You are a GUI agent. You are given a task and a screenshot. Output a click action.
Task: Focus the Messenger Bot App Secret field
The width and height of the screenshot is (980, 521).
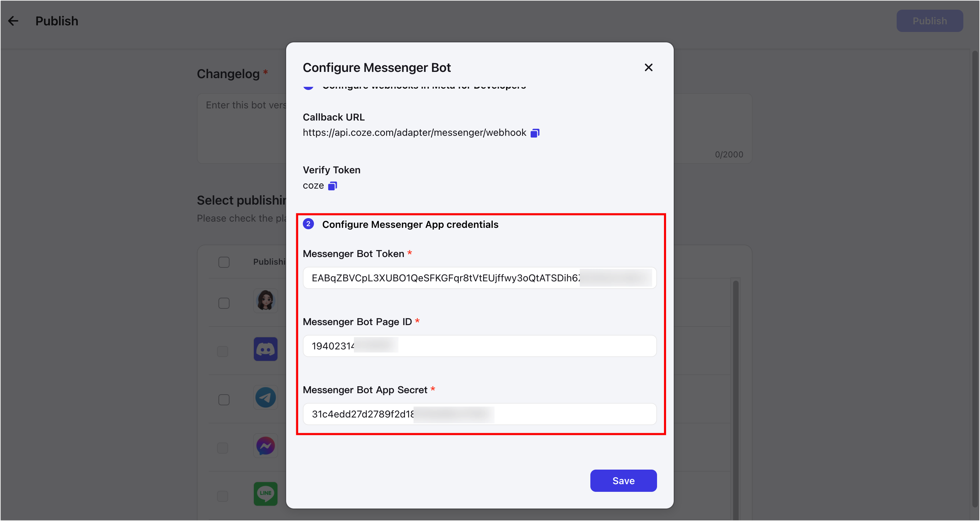coord(479,414)
